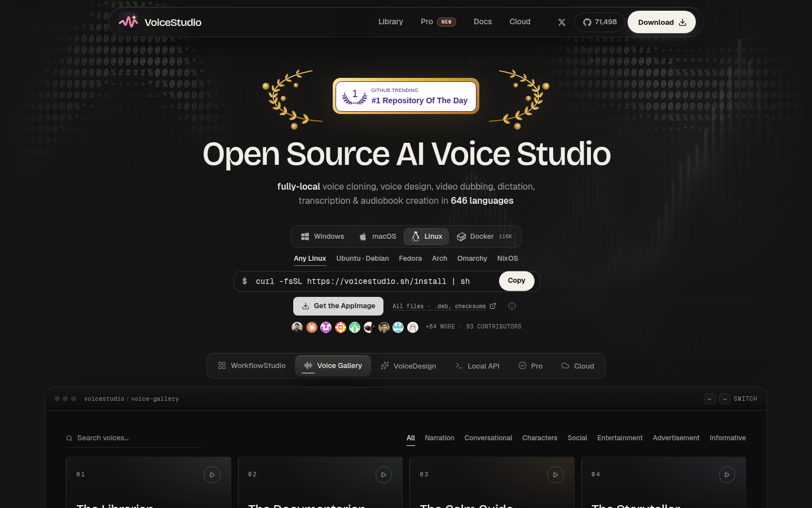Open Cloud in top navigation
This screenshot has height=508, width=812.
click(520, 21)
